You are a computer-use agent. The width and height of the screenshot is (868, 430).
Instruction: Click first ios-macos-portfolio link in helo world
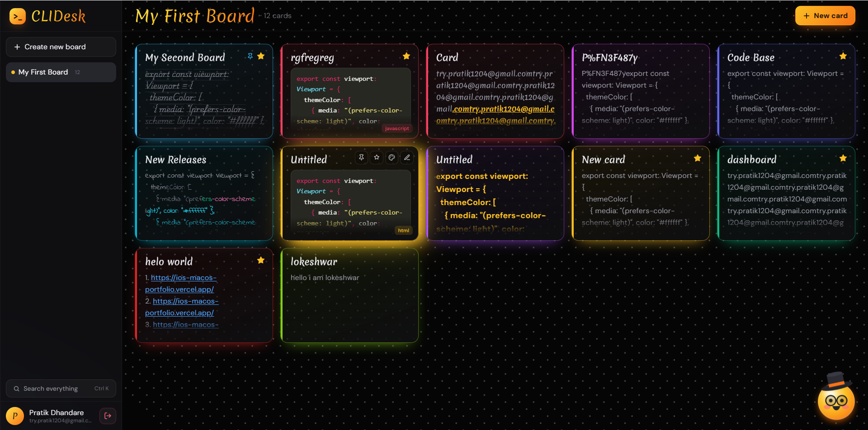[181, 284]
